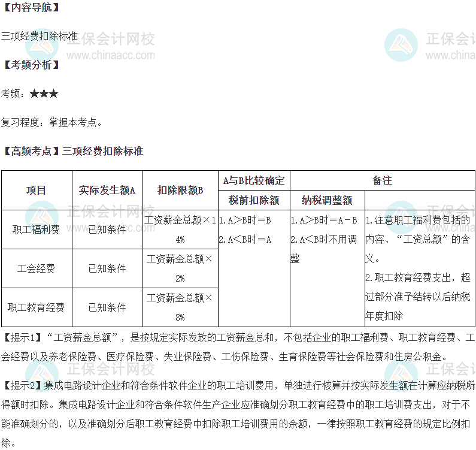This screenshot has height=450, width=476.
Task: Click the 1.A>B时=A-B text
Action: [324, 220]
